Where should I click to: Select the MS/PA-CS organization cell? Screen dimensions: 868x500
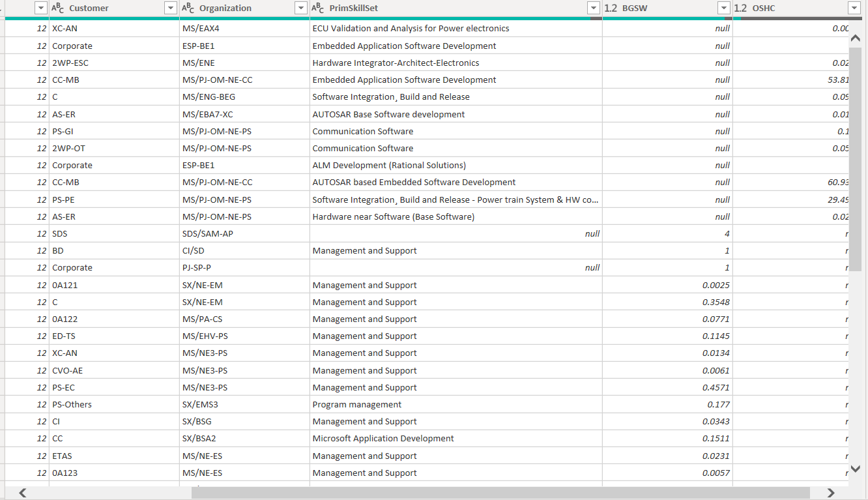244,319
